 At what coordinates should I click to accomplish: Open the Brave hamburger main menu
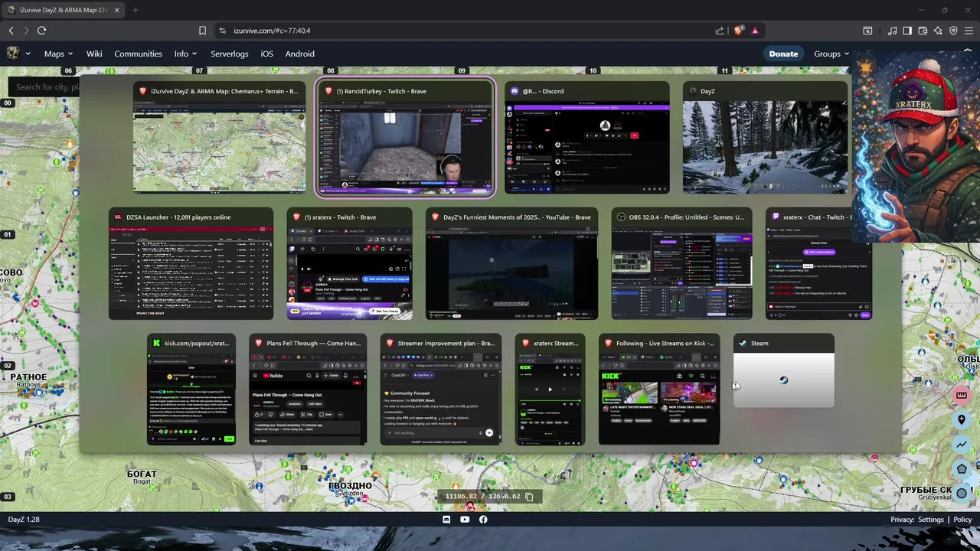coord(969,31)
